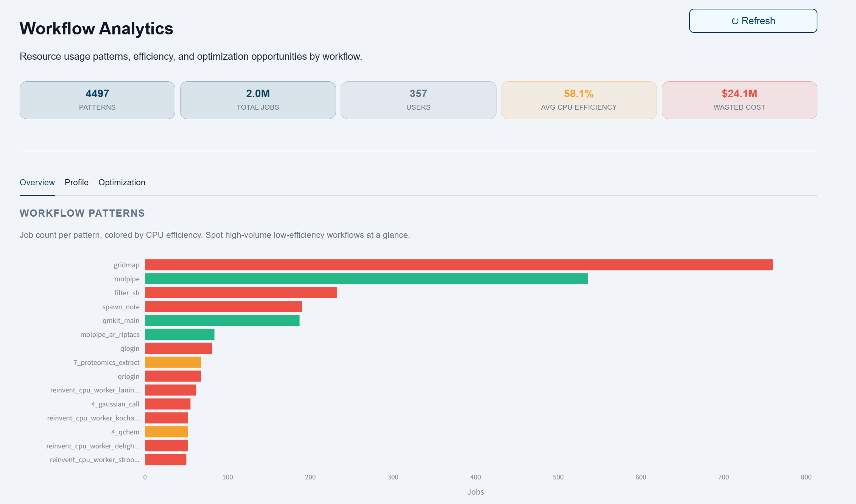Click the 7_proteomics_extract axis label
Screen dimensions: 856x504
[x=106, y=363]
